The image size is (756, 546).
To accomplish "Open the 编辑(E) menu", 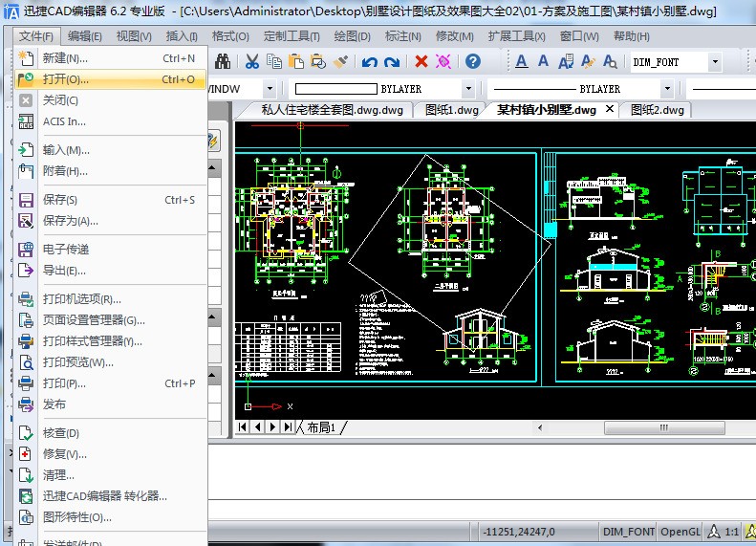I will 85,36.
